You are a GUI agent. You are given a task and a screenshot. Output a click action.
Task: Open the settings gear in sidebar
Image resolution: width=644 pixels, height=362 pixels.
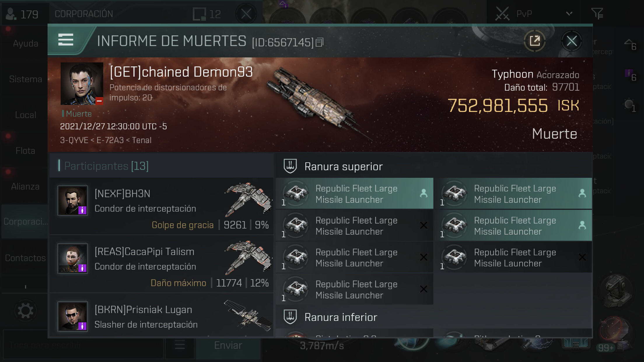[26, 311]
